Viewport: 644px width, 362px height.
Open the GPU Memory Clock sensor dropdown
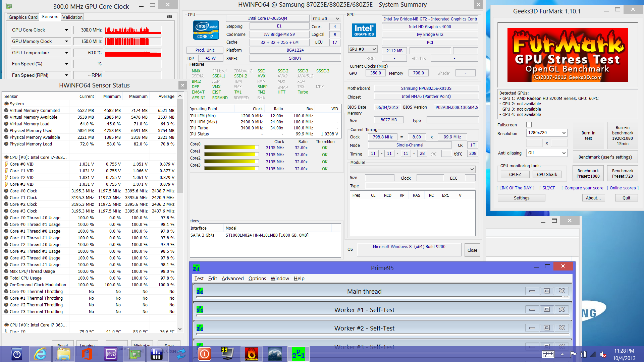(66, 41)
